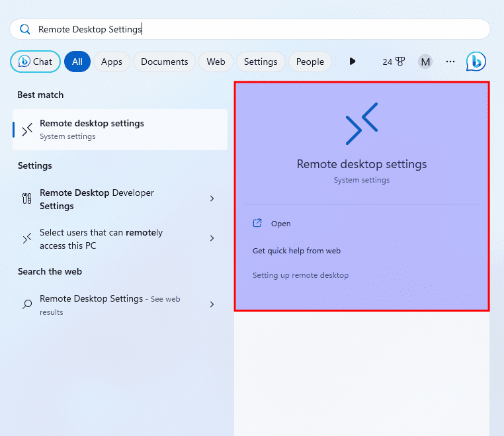Click the 'Settings' section heading in results
This screenshot has height=436, width=504.
coord(34,165)
